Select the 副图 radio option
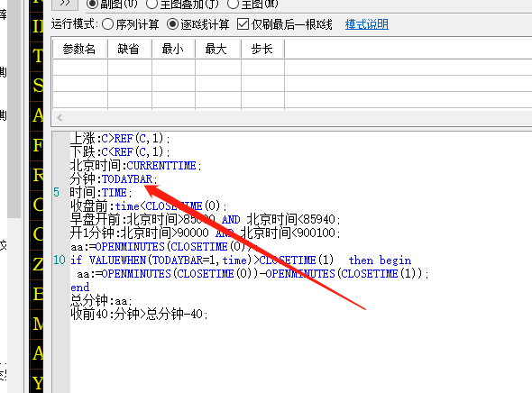The image size is (532, 393). [112, 5]
